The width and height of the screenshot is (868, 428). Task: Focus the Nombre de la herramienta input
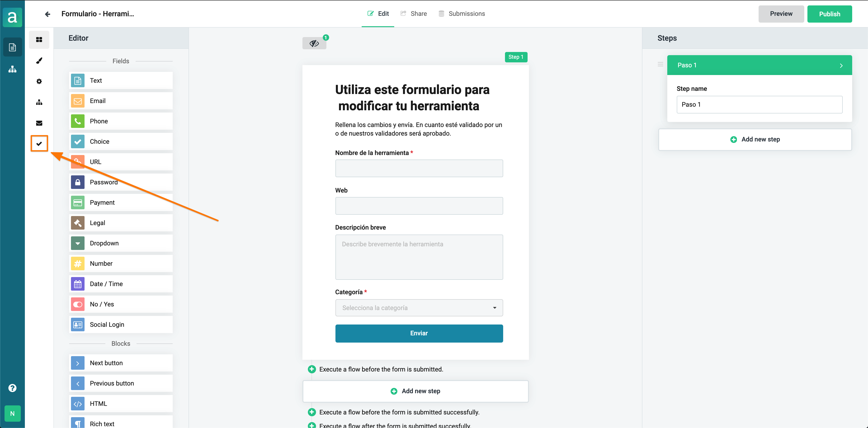419,168
